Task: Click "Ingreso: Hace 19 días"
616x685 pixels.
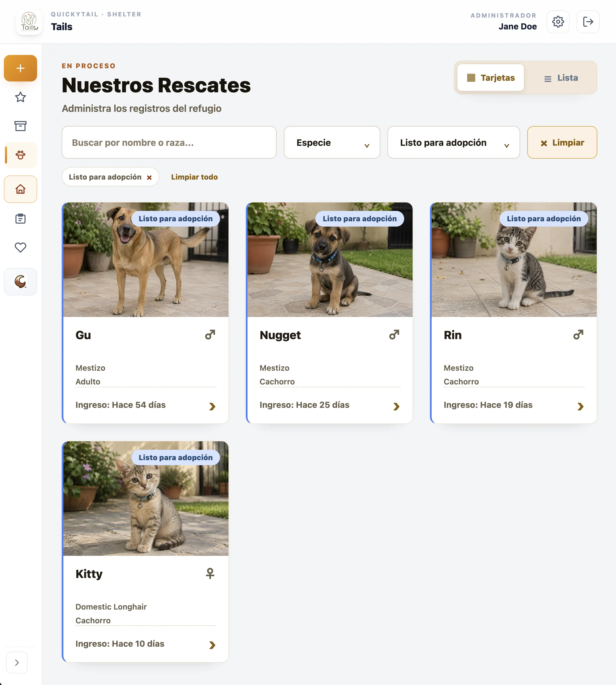Action: click(x=488, y=405)
